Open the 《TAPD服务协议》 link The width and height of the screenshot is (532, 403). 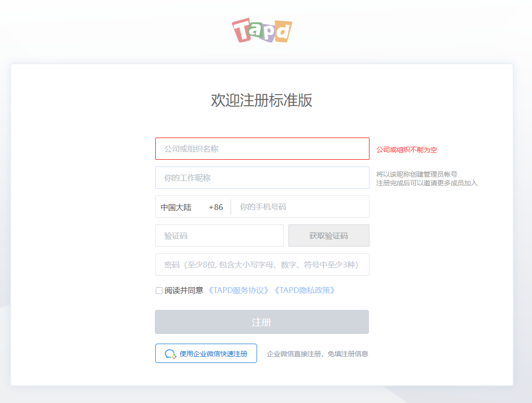click(x=238, y=291)
